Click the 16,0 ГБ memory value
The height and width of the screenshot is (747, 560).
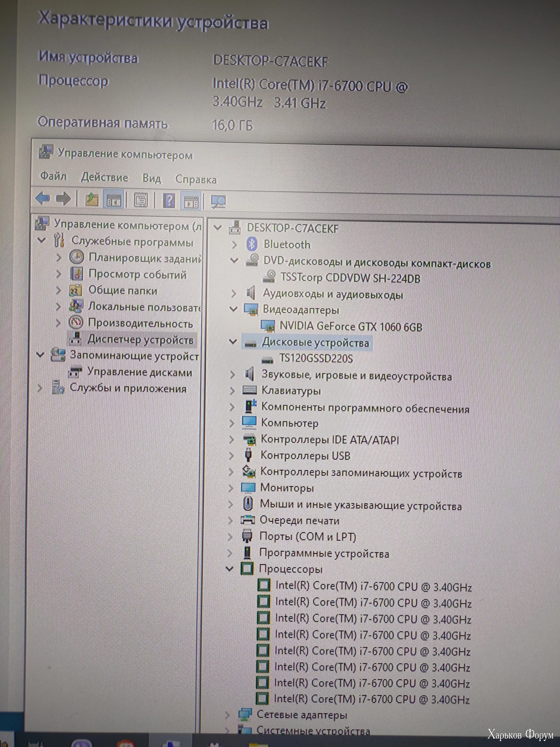232,125
